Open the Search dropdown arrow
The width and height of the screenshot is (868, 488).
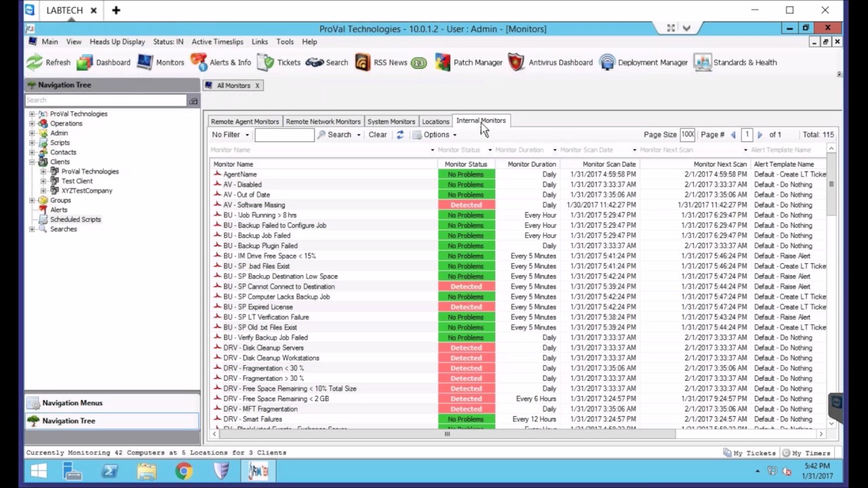tap(359, 135)
